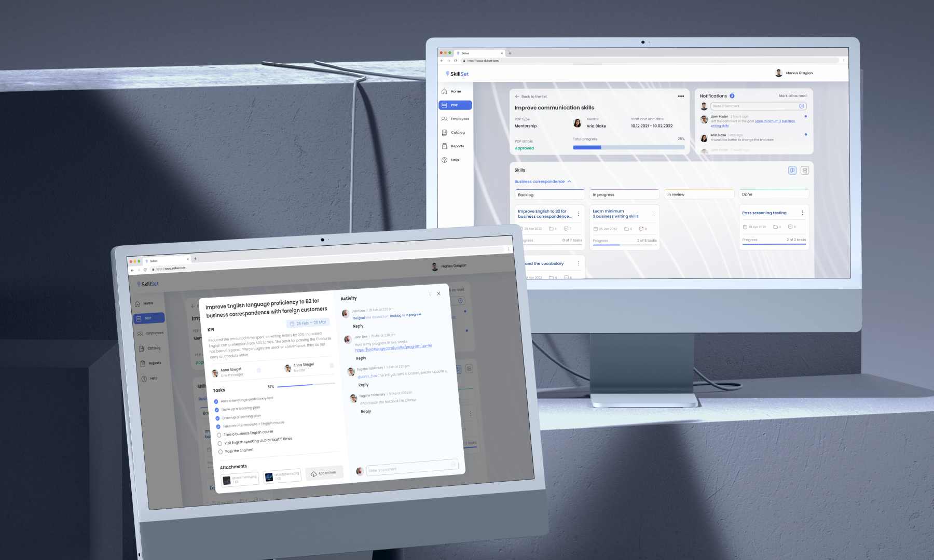Viewport: 934px width, 560px height.
Task: Go Back to the list
Action: point(531,96)
